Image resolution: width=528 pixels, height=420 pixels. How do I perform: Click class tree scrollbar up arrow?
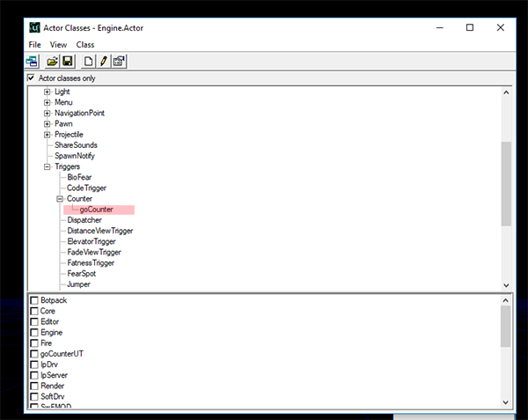tap(506, 92)
